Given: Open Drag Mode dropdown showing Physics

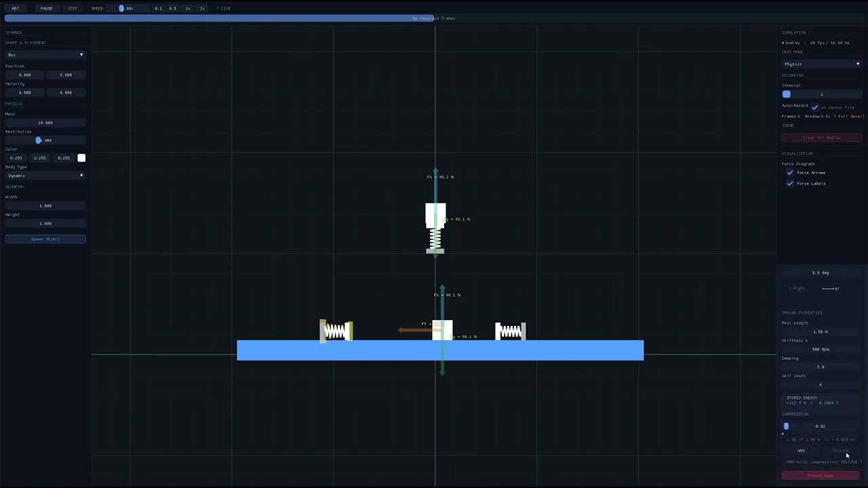Looking at the screenshot, I should (x=822, y=64).
